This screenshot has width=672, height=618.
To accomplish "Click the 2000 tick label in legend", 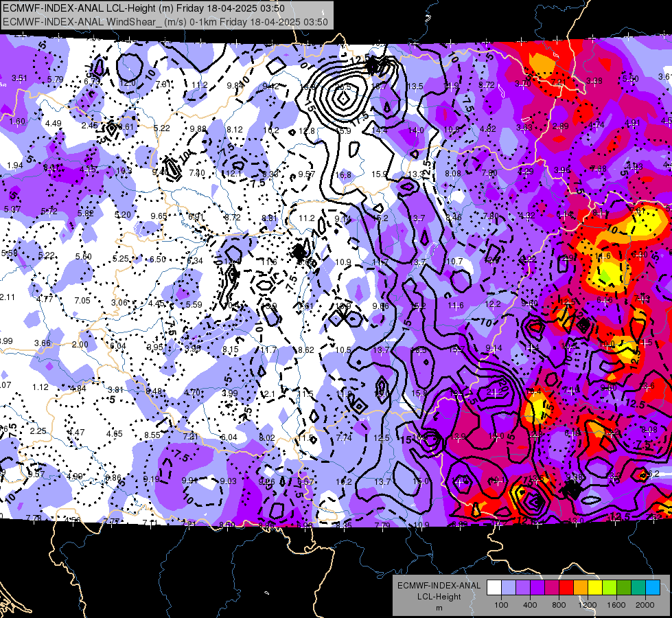I will pos(645,605).
